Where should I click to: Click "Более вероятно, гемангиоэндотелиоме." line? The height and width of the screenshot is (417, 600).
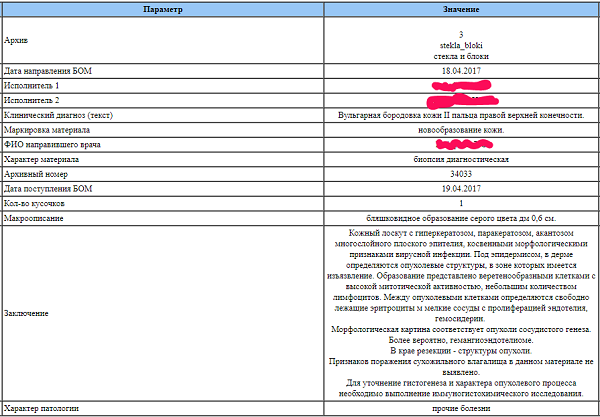461,340
